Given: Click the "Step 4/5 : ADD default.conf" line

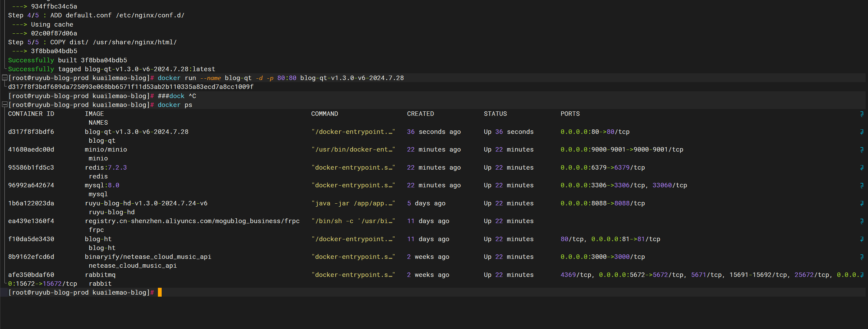Looking at the screenshot, I should (96, 15).
